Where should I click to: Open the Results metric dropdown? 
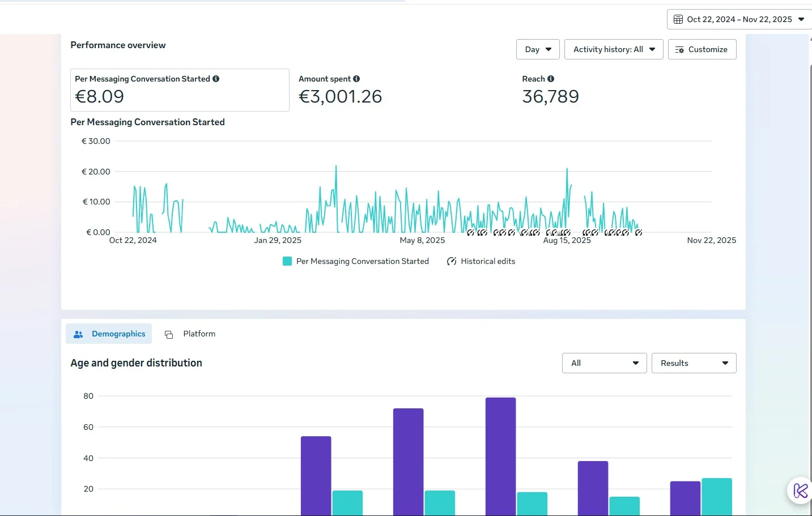click(694, 363)
